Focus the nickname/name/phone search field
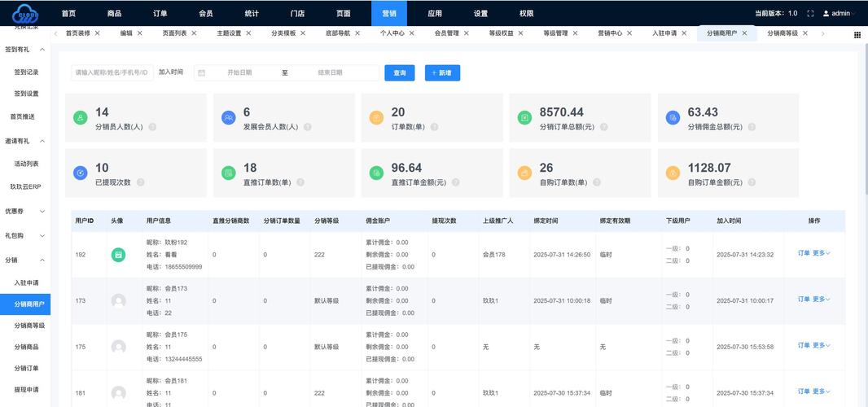This screenshot has width=868, height=407. click(x=112, y=72)
